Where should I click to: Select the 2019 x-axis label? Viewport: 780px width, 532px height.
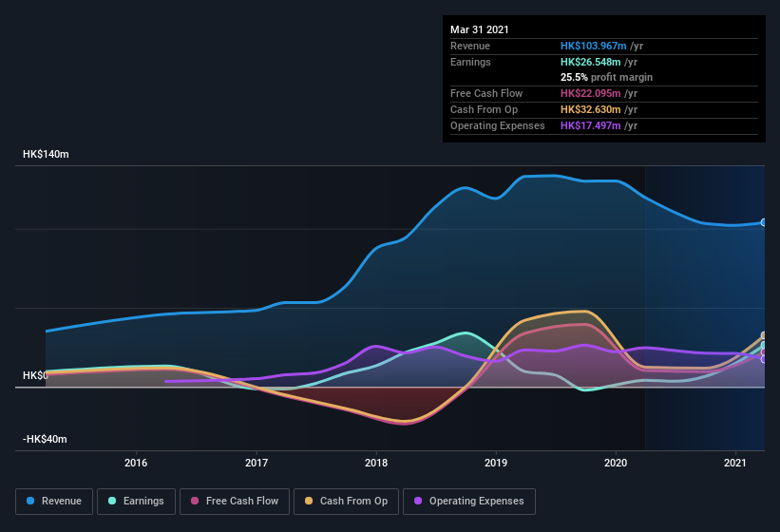[496, 463]
